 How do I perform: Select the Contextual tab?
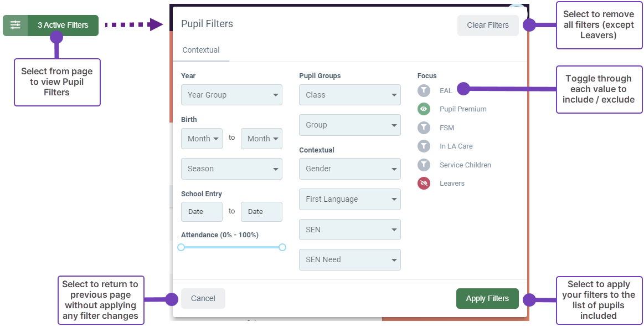[201, 50]
